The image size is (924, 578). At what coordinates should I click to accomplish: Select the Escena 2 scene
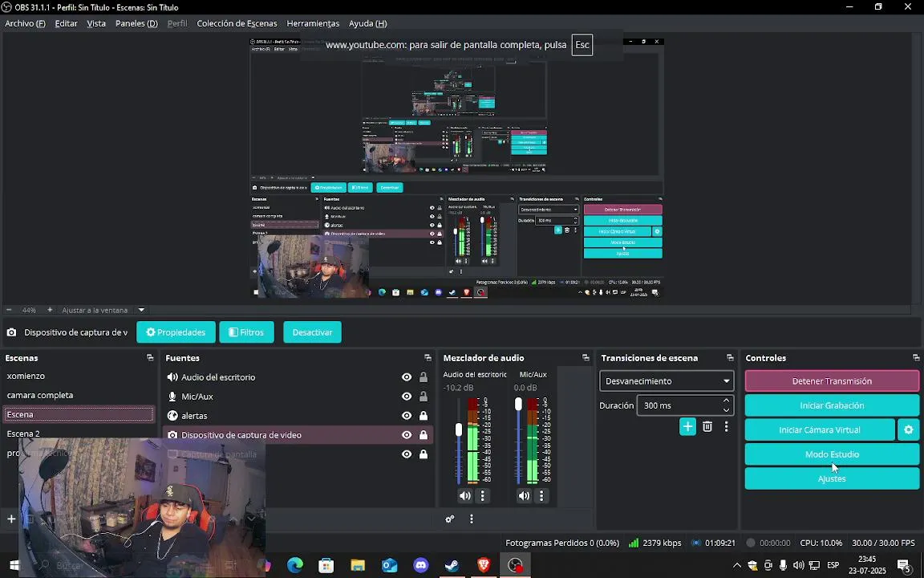pos(79,433)
